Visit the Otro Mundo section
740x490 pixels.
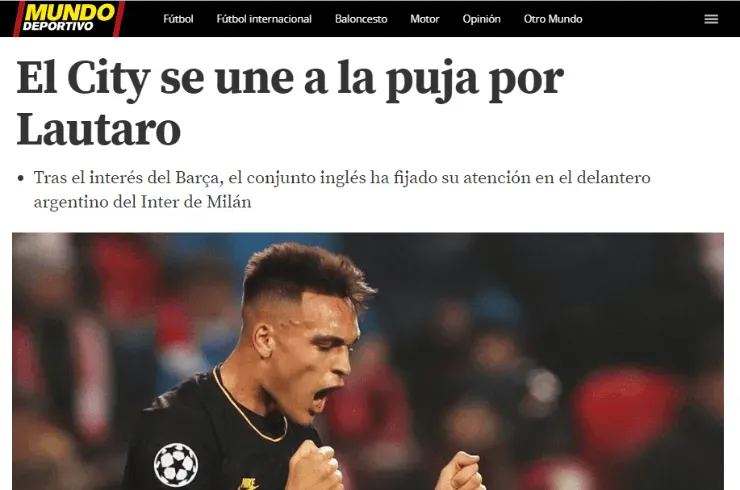(553, 19)
